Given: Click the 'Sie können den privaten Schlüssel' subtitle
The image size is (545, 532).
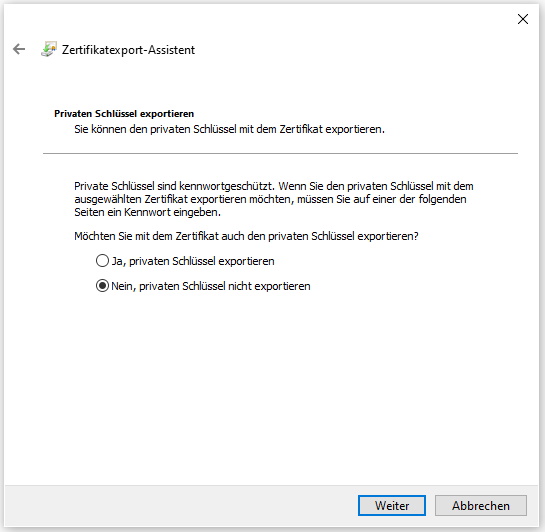Looking at the screenshot, I should (x=229, y=129).
